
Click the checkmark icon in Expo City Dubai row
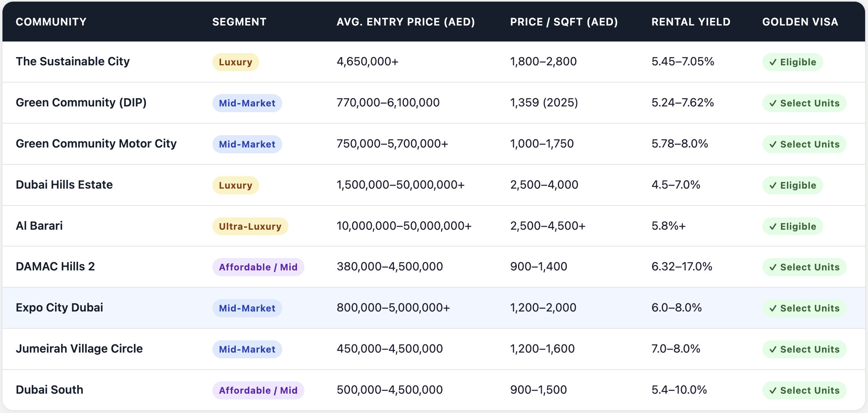coord(773,309)
